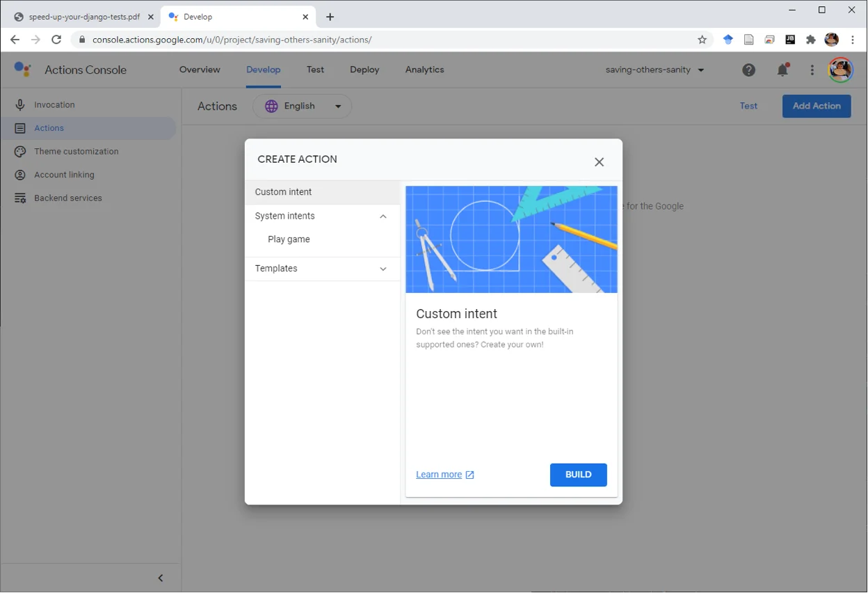
Task: Click the Backend services icon
Action: click(x=20, y=198)
